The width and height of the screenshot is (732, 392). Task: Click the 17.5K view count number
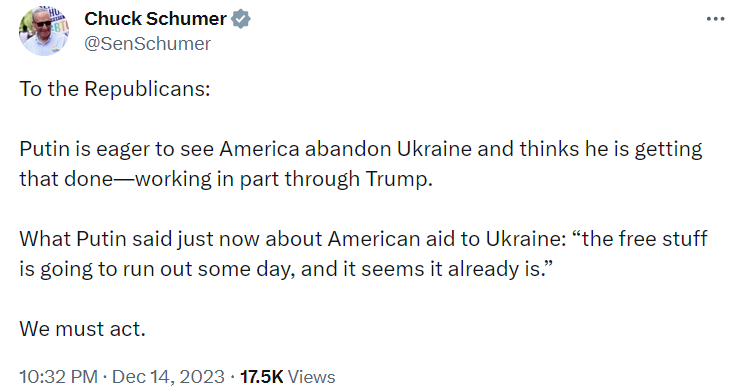pyautogui.click(x=261, y=377)
